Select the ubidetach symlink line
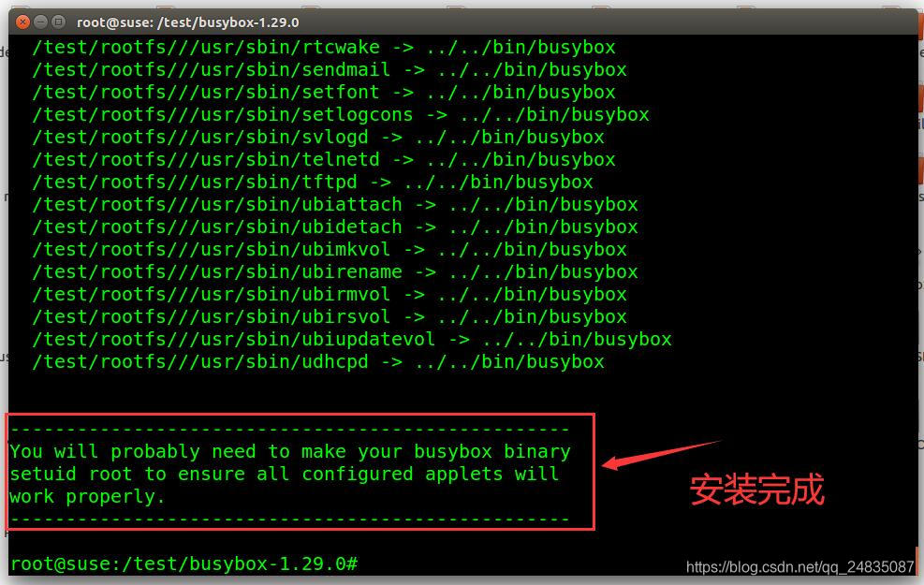This screenshot has width=924, height=585. tap(335, 227)
